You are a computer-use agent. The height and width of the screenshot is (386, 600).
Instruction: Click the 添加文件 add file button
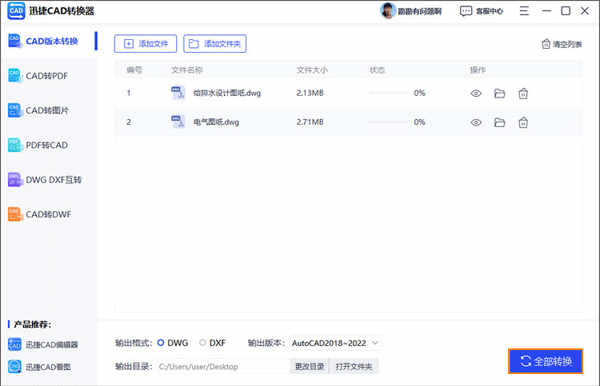[145, 44]
